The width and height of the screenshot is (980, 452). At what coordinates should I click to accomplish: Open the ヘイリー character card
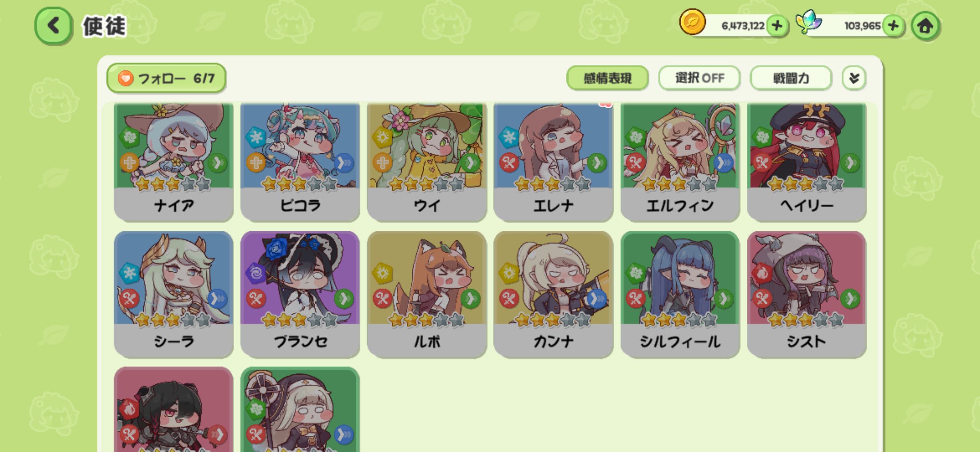point(807,162)
